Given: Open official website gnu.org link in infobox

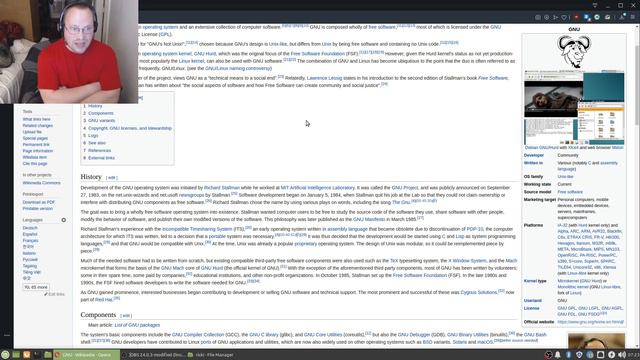Looking at the screenshot, I should click(591, 322).
